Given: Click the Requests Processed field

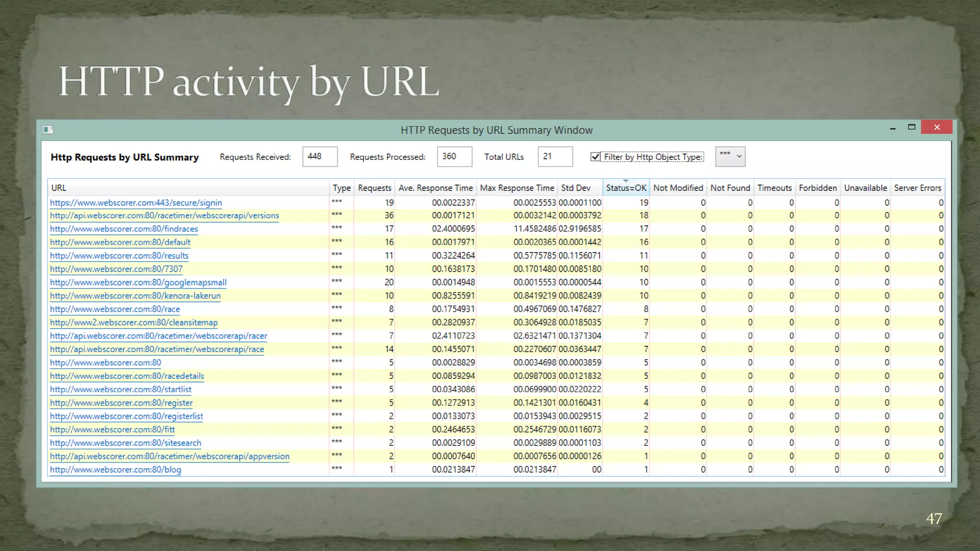Looking at the screenshot, I should point(454,156).
